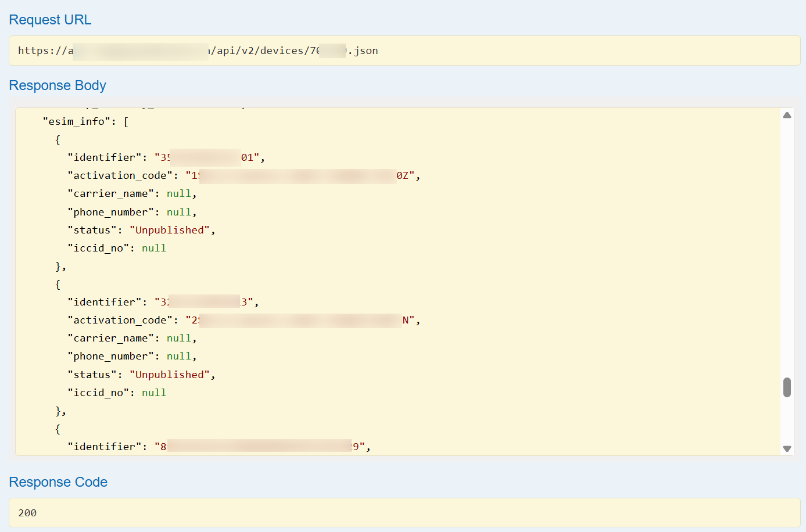The width and height of the screenshot is (806, 532).
Task: Click the carrier_name line below activation code ending 0Z
Action: pos(132,193)
